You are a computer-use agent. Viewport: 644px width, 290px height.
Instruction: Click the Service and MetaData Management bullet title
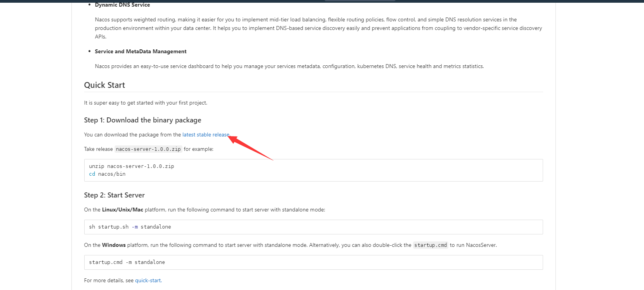tap(141, 52)
